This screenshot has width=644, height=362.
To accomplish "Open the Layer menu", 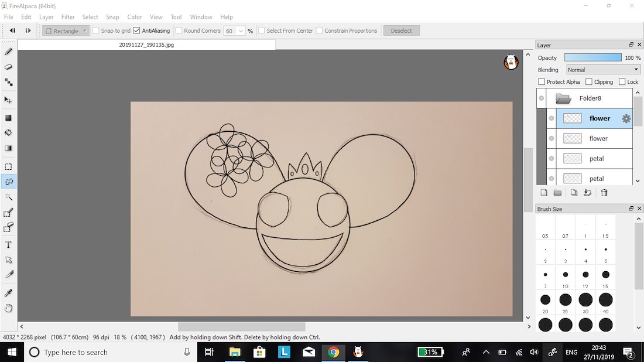I will 46,17.
